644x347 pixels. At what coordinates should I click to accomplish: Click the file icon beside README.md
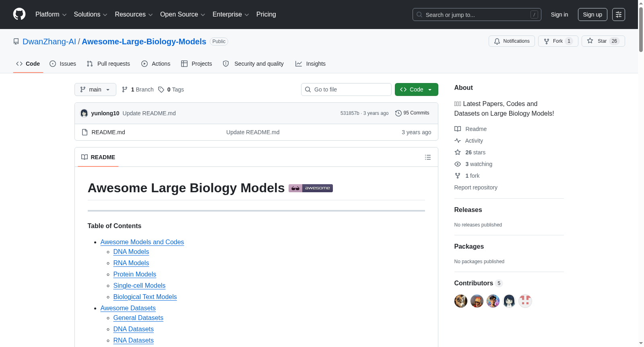pos(85,132)
